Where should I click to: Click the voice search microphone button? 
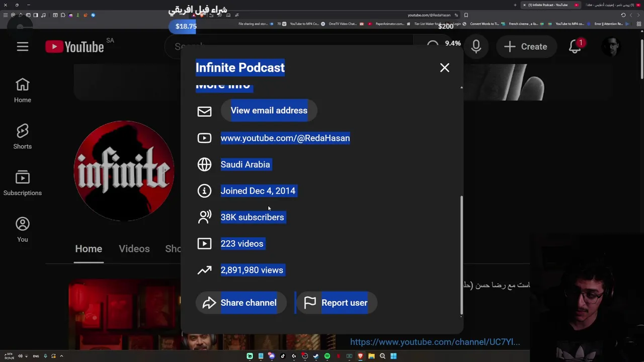[476, 47]
